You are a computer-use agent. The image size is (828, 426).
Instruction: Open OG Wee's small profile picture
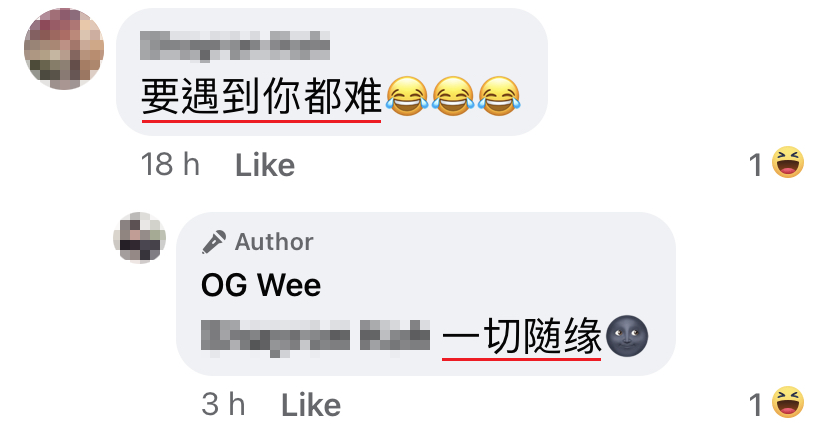139,238
